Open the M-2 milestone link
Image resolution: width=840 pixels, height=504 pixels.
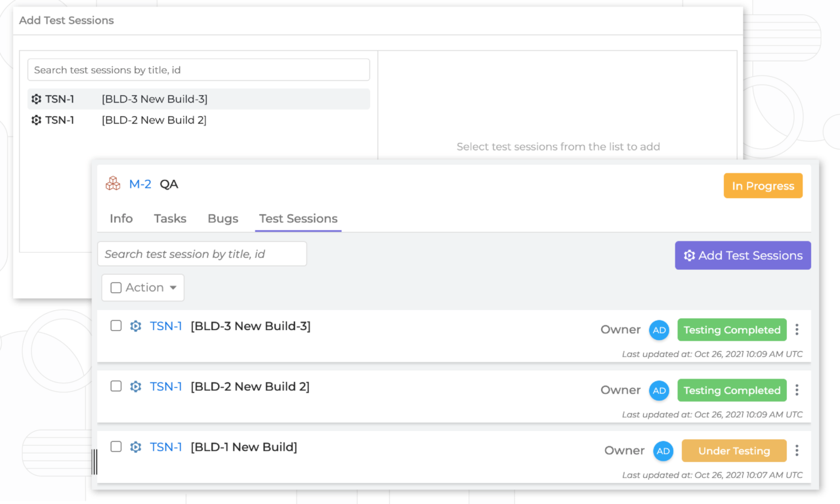coord(140,184)
